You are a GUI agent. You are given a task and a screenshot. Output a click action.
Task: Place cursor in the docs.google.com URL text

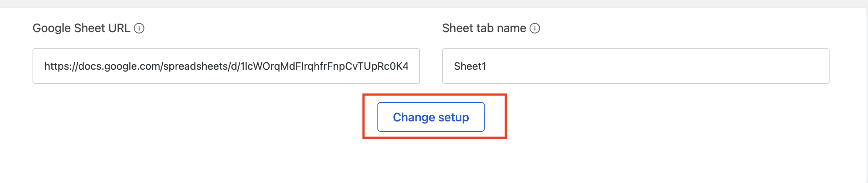[x=226, y=66]
